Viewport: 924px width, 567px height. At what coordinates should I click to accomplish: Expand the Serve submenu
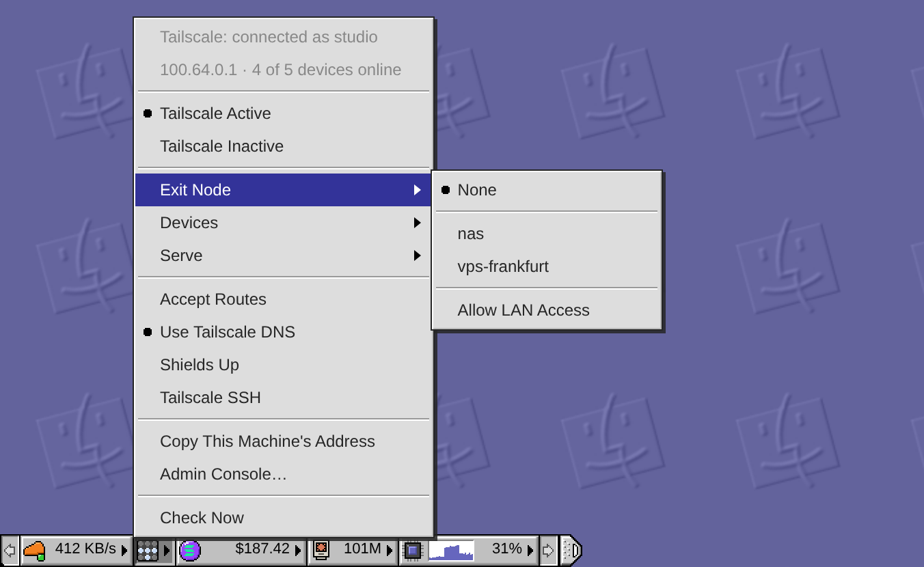(x=284, y=255)
